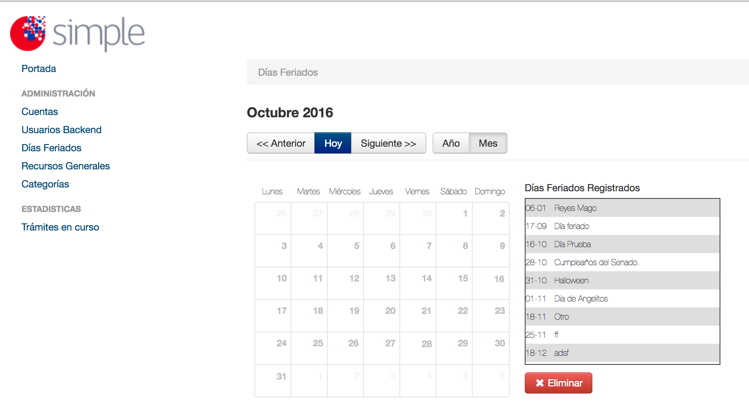
Task: Click the Simple logo icon
Action: [28, 33]
